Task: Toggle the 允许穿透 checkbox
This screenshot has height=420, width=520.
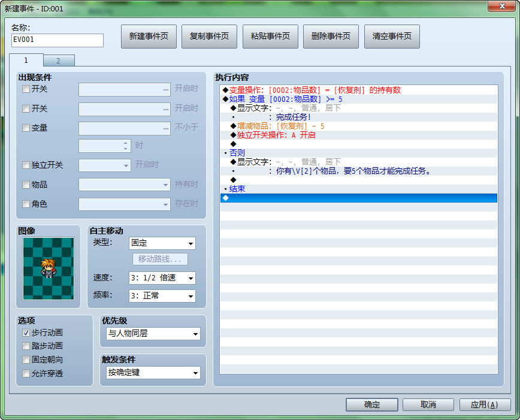Action: (x=26, y=373)
